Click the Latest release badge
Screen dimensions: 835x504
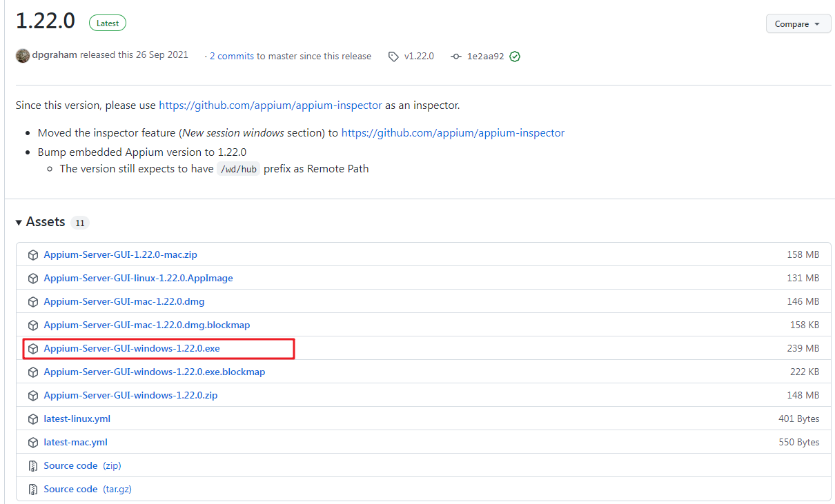point(108,23)
